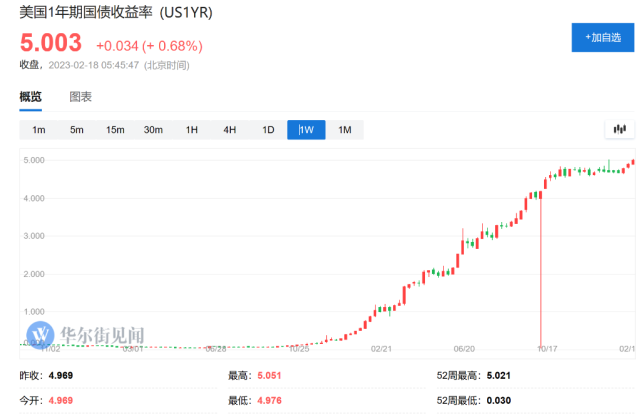Viewport: 641px width, 414px height.
Task: Open the 图表 tab
Action: (80, 97)
